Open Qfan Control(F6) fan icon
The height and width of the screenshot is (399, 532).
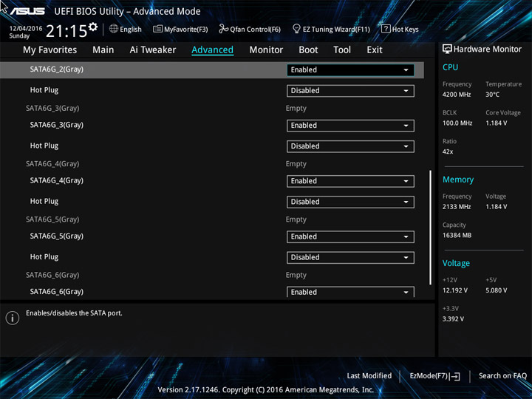click(x=223, y=29)
